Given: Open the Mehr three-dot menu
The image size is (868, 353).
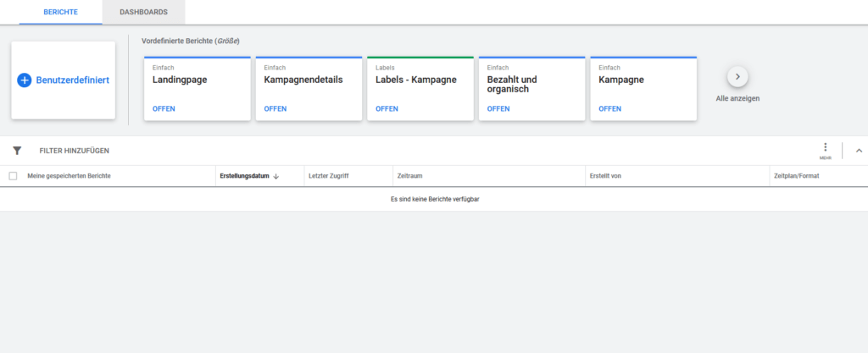Looking at the screenshot, I should [825, 148].
